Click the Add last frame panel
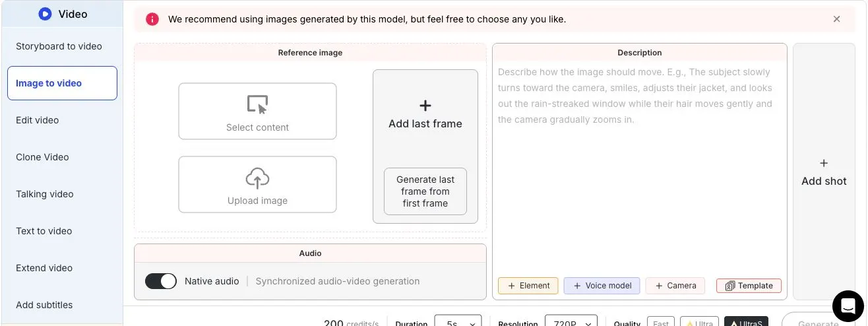This screenshot has height=326, width=868. coord(425,147)
